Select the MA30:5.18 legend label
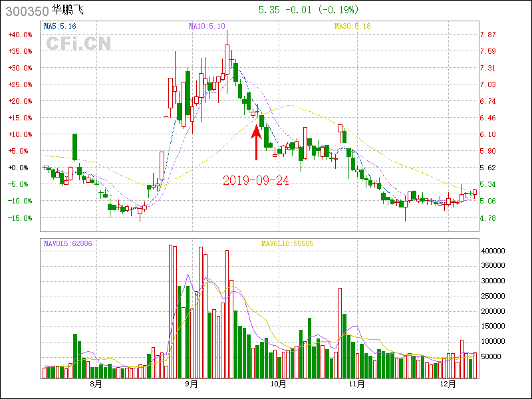Viewport: 532px width, 399px height. pos(352,26)
